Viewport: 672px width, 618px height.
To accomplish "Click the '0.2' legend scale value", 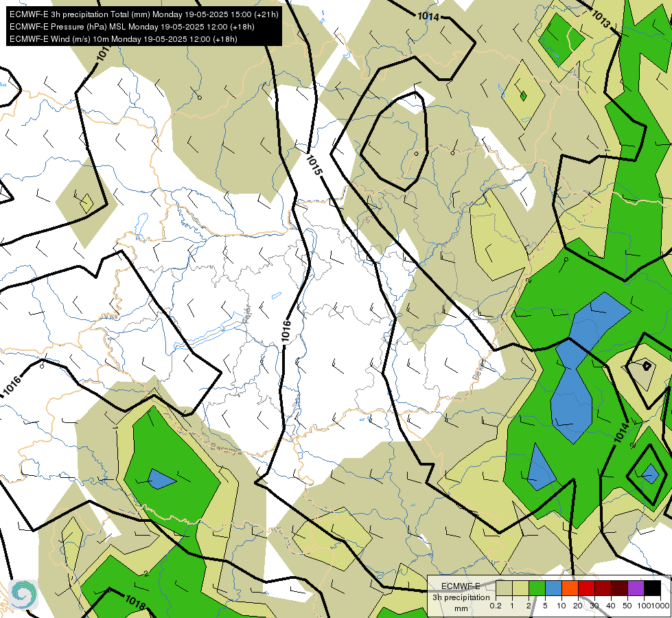I will (496, 606).
